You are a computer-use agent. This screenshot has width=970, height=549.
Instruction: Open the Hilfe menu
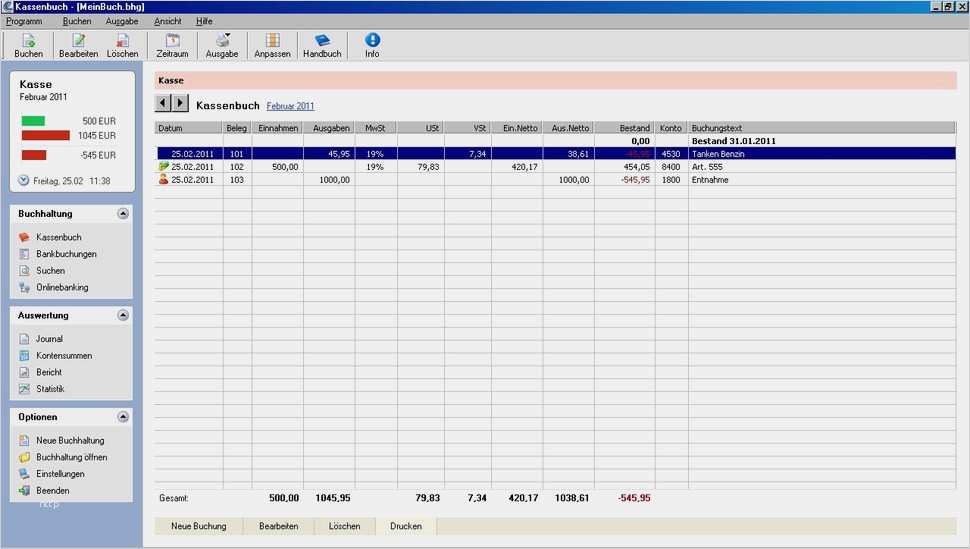[204, 21]
